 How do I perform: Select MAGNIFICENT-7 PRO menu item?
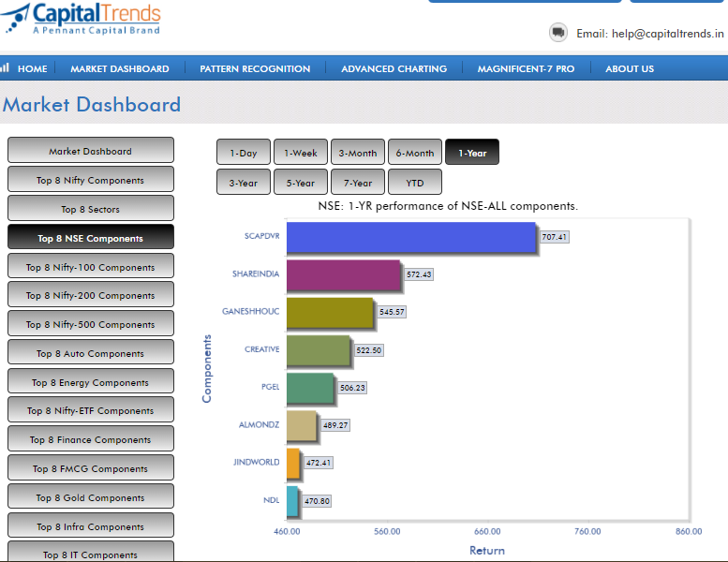point(526,68)
